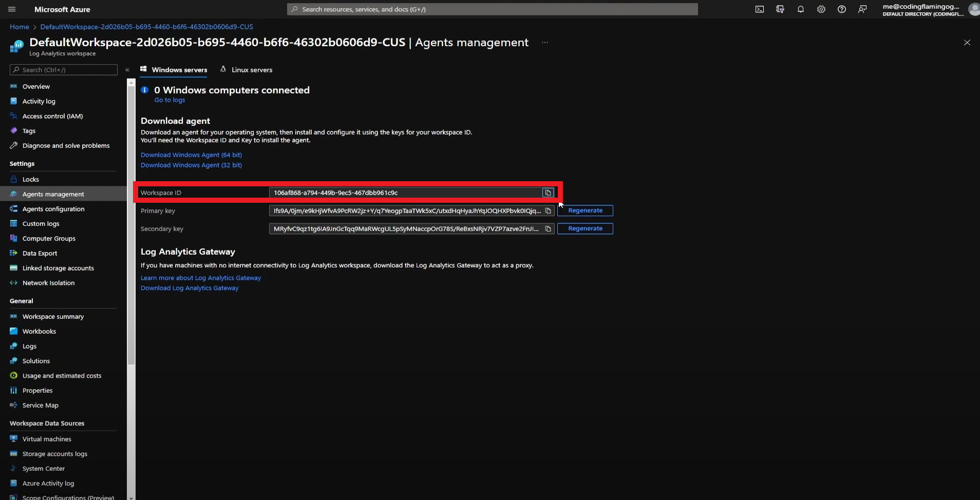Open the Azure portal hamburger menu
980x500 pixels.
point(12,9)
